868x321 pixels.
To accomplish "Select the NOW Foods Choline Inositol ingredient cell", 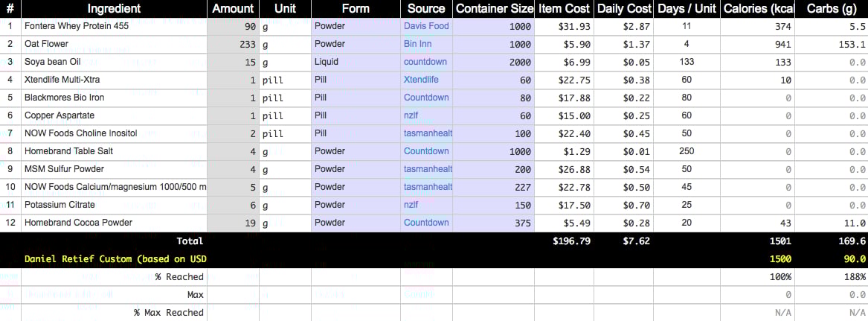I will click(114, 133).
